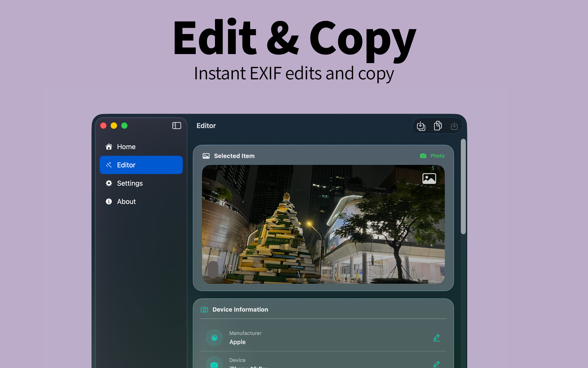
Task: Click the round globe icon beside Manufacturer
Action: tap(214, 338)
